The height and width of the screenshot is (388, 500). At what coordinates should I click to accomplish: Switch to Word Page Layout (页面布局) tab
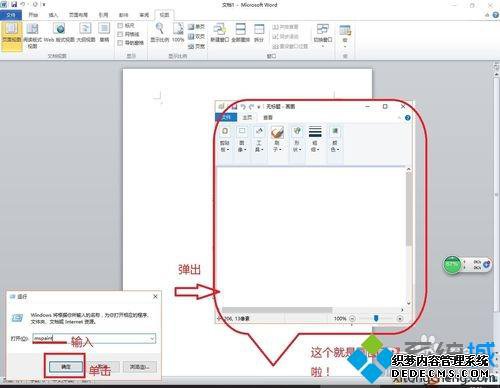tap(78, 15)
